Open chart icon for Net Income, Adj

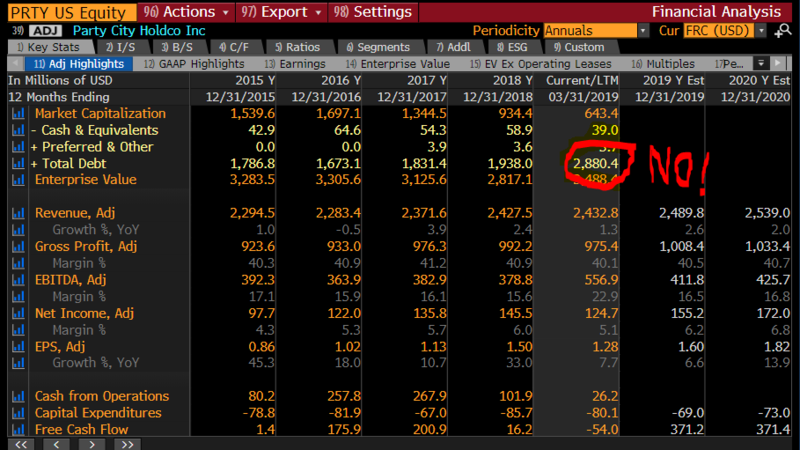18,315
